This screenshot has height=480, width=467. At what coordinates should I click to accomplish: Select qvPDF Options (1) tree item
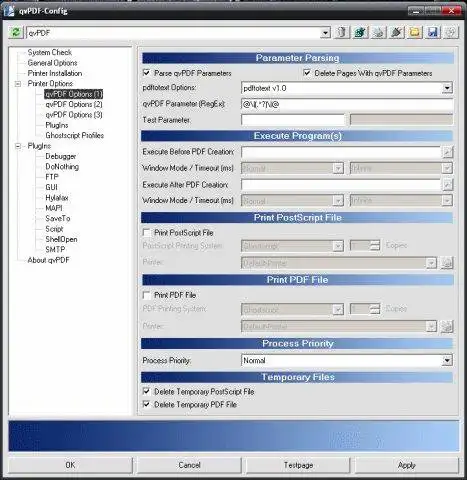pyautogui.click(x=74, y=94)
